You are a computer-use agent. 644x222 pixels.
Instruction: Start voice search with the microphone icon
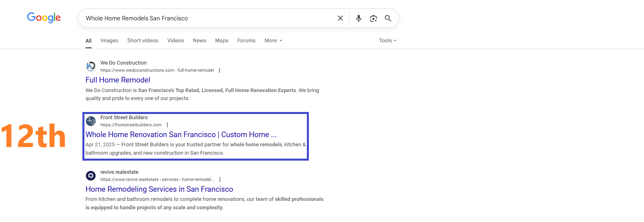[359, 18]
